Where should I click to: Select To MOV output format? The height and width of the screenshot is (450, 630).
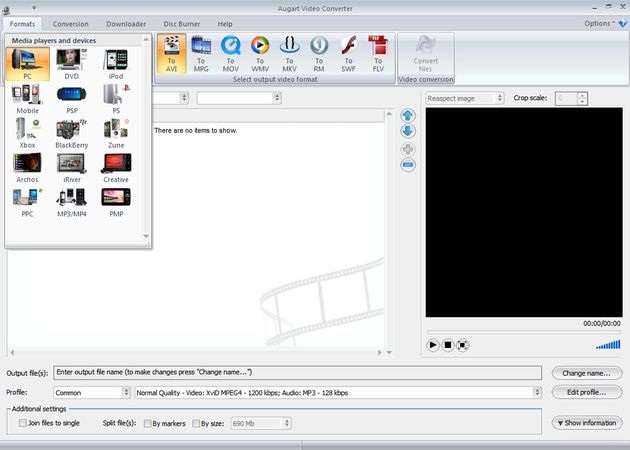(231, 54)
